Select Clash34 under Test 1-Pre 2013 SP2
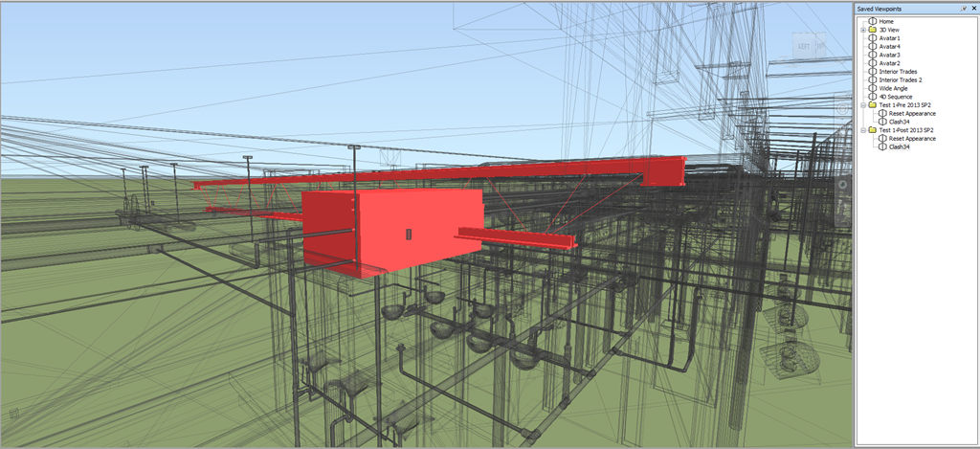 tap(899, 122)
